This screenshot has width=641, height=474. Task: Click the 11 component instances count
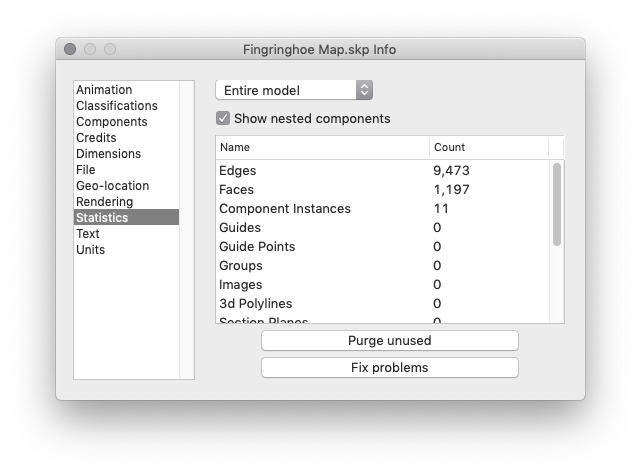[441, 209]
